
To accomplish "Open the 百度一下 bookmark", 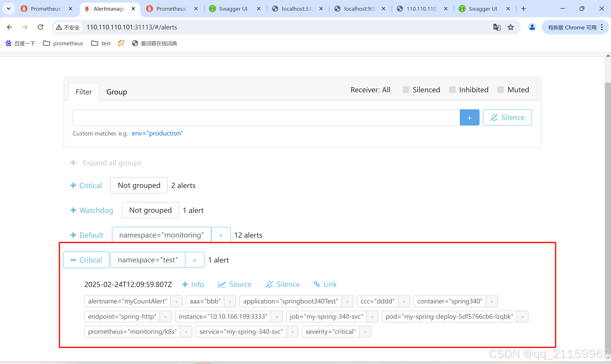I will [x=21, y=43].
